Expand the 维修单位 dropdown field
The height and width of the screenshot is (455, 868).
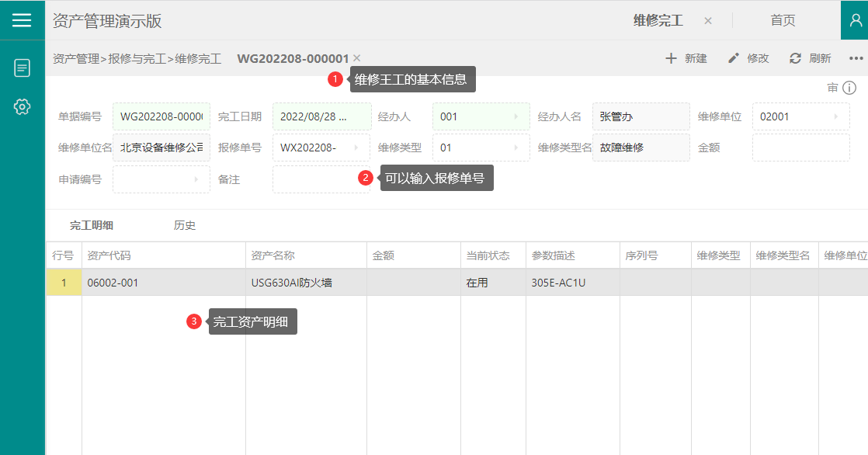(x=800, y=116)
